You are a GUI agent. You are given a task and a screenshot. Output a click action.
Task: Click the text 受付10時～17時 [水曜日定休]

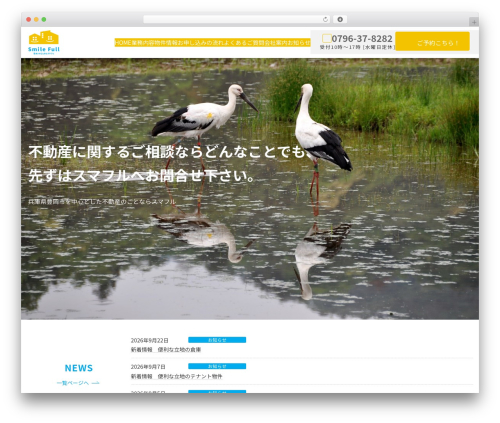point(357,47)
